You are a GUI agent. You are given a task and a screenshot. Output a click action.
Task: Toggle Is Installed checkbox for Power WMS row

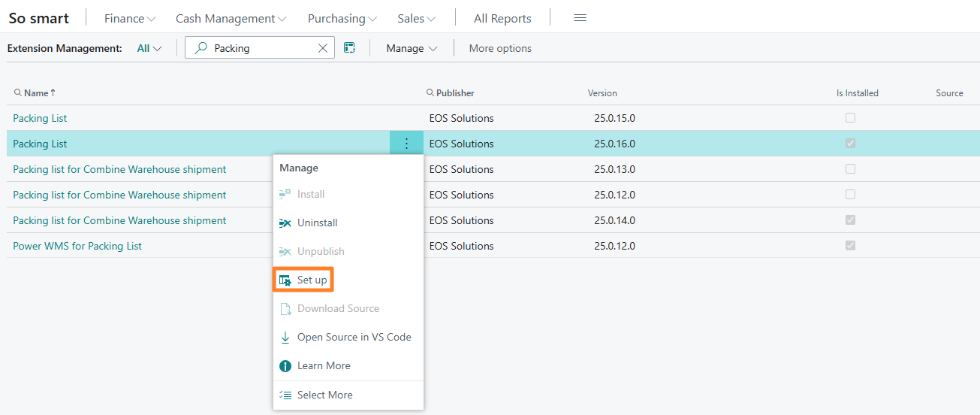[x=850, y=246]
